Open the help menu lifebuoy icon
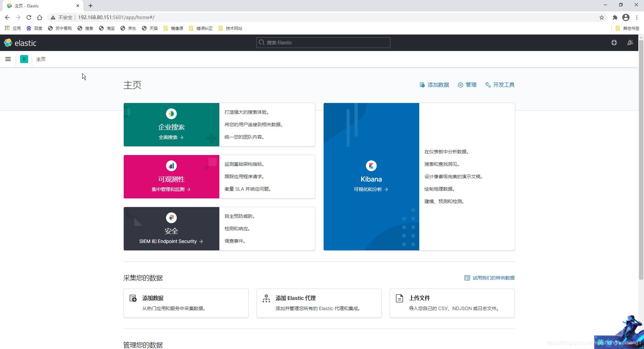The height and width of the screenshot is (349, 644). pyautogui.click(x=614, y=43)
